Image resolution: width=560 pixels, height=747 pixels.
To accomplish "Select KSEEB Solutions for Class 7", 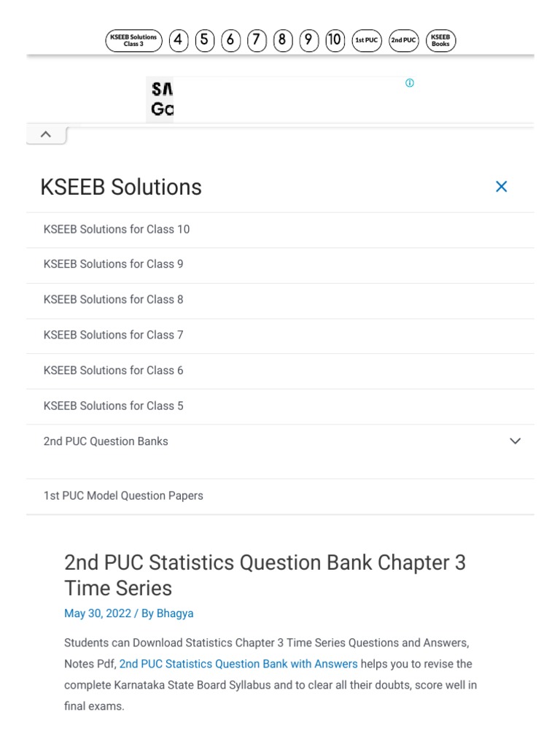I will click(114, 335).
